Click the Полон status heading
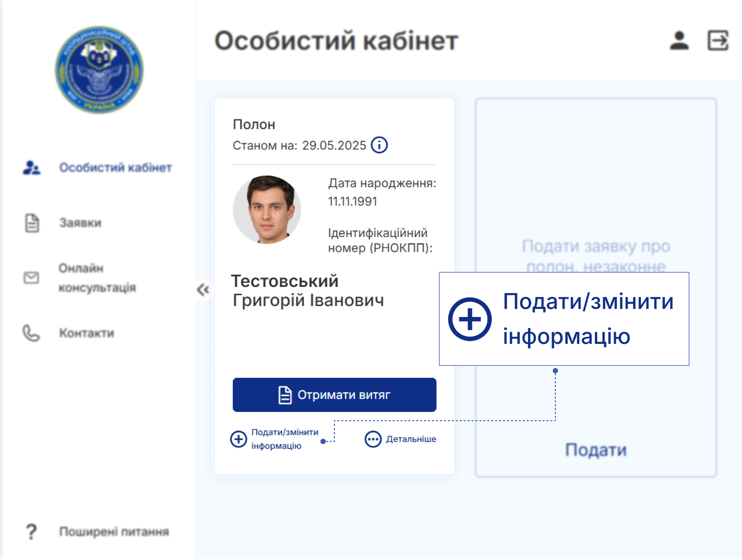 tap(254, 125)
